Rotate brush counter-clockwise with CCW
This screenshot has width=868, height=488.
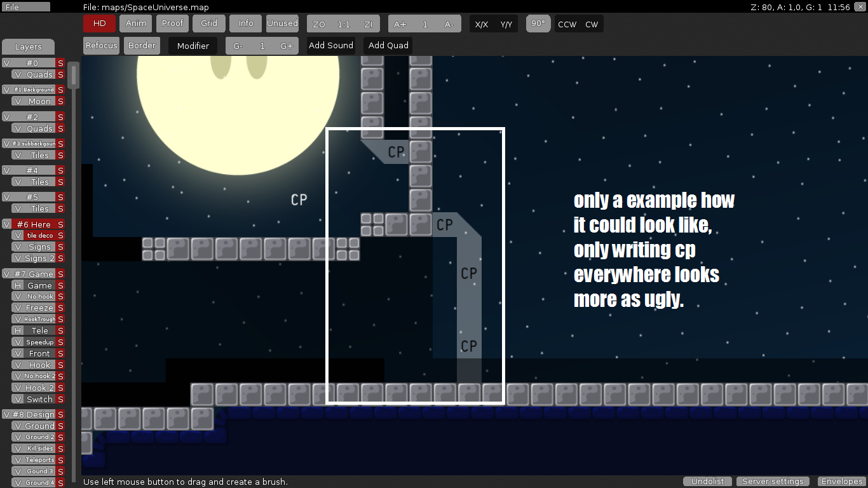tap(567, 24)
